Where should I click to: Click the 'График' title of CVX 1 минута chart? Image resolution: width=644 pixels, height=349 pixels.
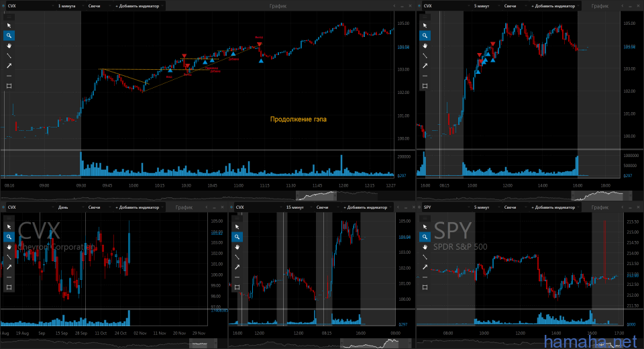pyautogui.click(x=278, y=6)
